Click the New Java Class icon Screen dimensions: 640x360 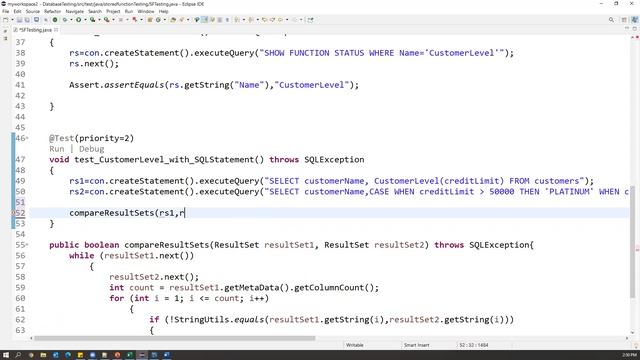(158, 20)
